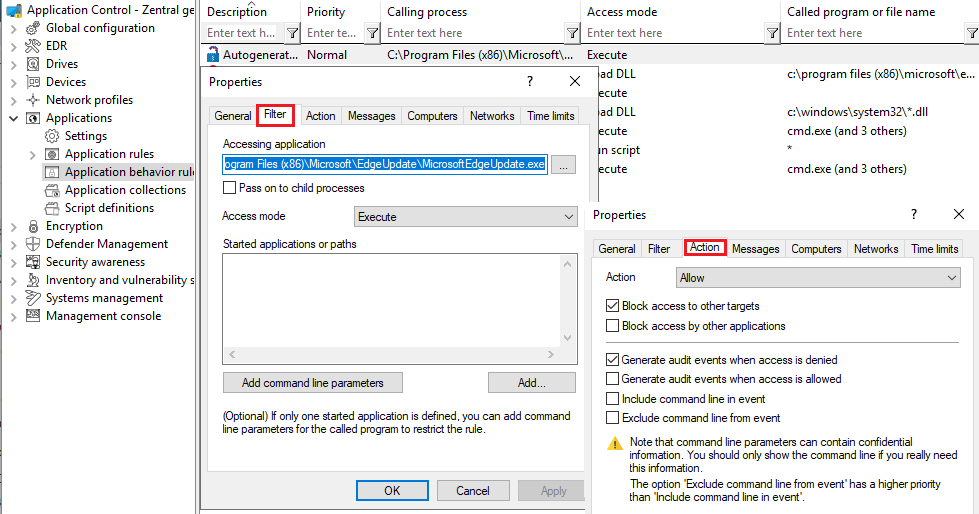Click the EDR shield icon in tree

click(x=32, y=46)
